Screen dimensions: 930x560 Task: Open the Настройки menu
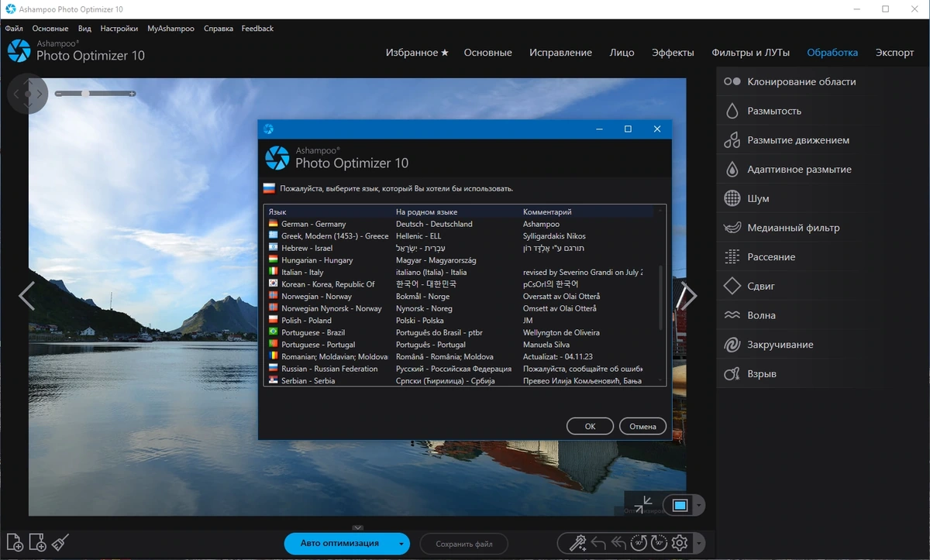pos(119,29)
